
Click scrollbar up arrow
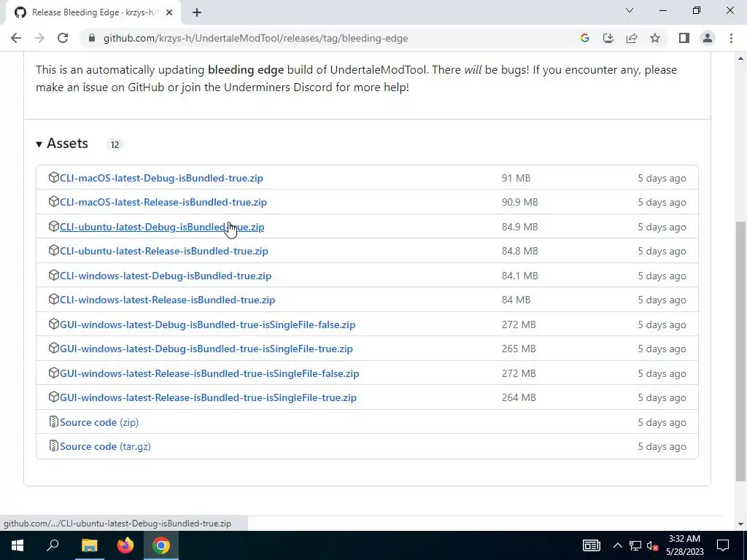(740, 58)
